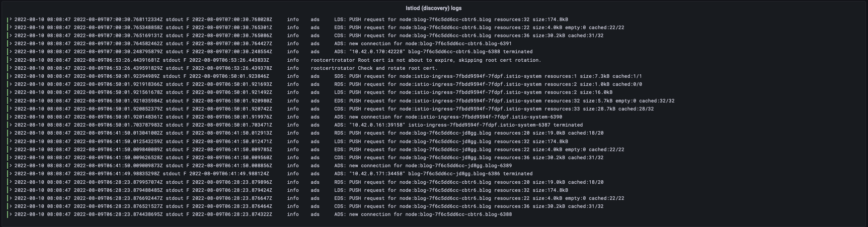Click the blog-jd8gg LDS PUSH line size:174.8kB
Viewport: 868px width, 227px height.
(291, 141)
